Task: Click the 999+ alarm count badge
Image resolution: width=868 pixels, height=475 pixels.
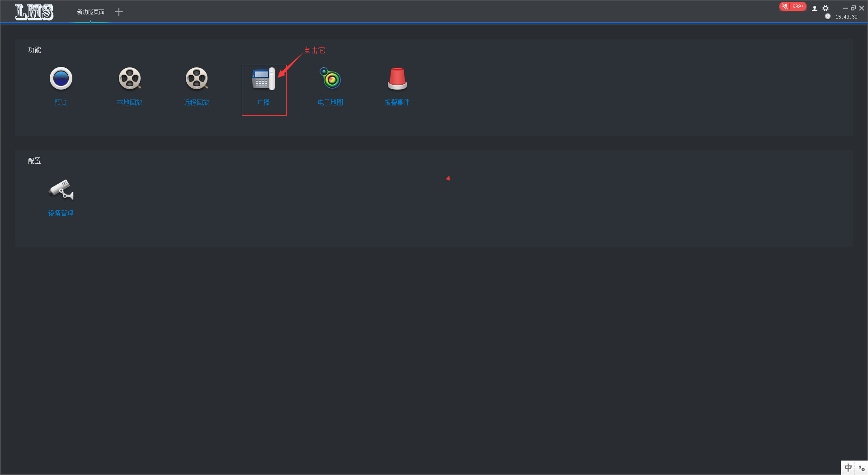Action: point(798,6)
